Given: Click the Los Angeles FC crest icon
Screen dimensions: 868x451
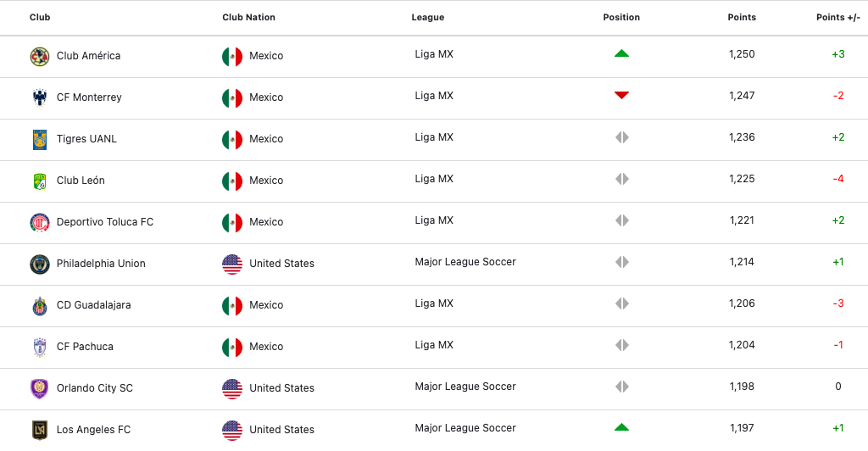Looking at the screenshot, I should click(40, 430).
